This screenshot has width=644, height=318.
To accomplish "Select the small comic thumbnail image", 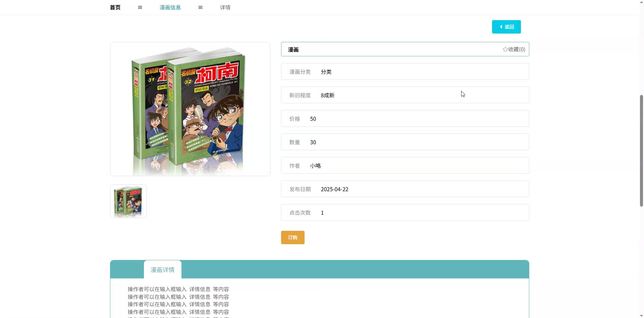I will coord(128,201).
